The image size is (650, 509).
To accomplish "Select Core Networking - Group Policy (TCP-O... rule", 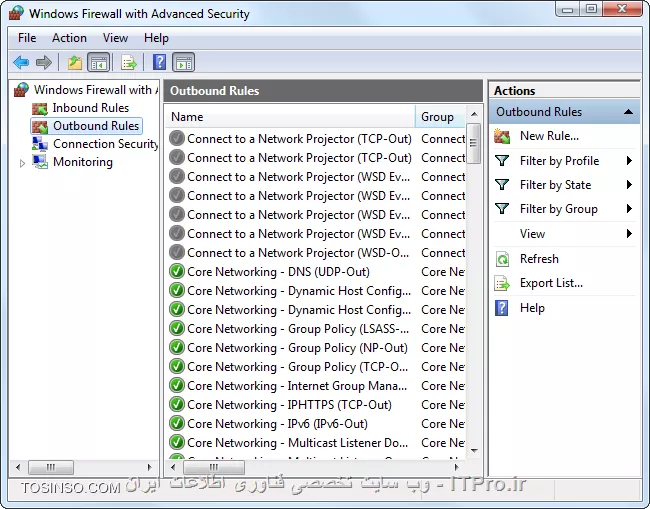I will [x=298, y=367].
